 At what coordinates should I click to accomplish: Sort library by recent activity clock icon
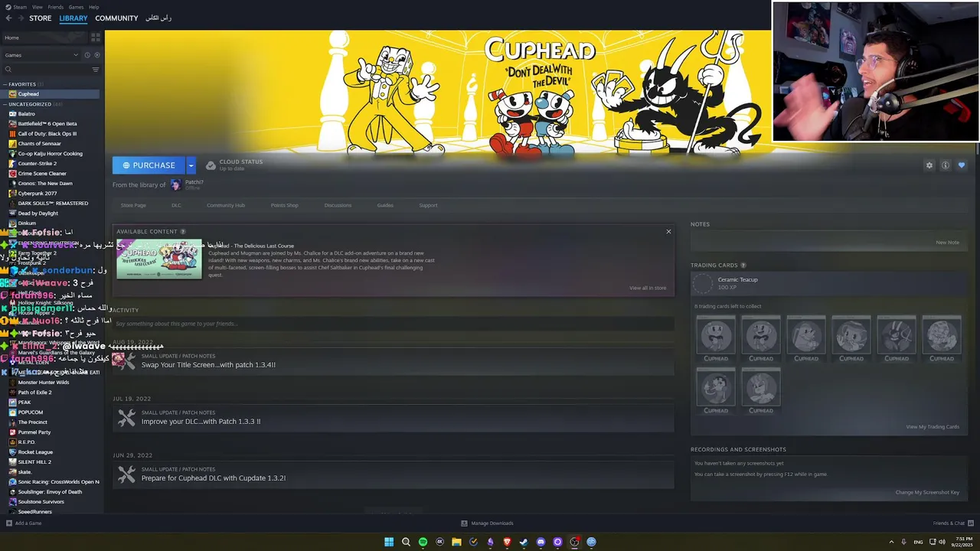pyautogui.click(x=87, y=55)
